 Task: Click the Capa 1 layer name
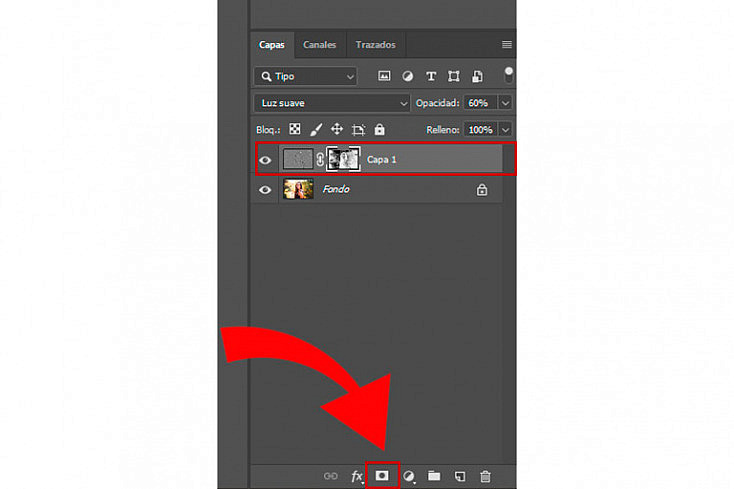tap(382, 160)
